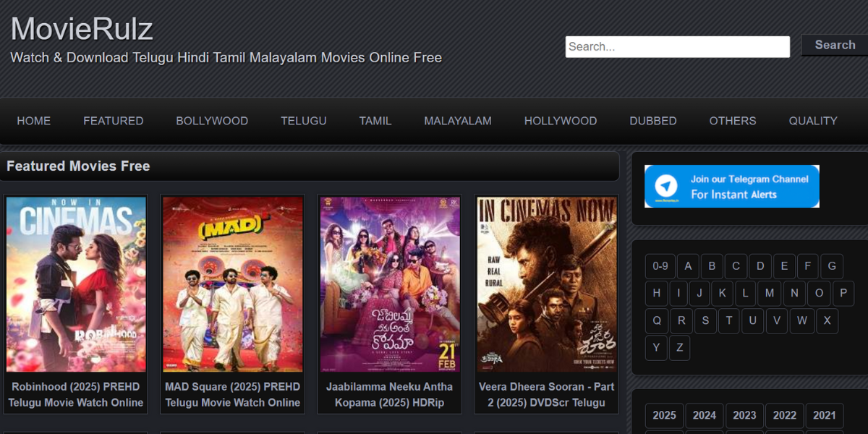This screenshot has width=868, height=434.
Task: Select letter S in the alphabet index
Action: point(705,320)
